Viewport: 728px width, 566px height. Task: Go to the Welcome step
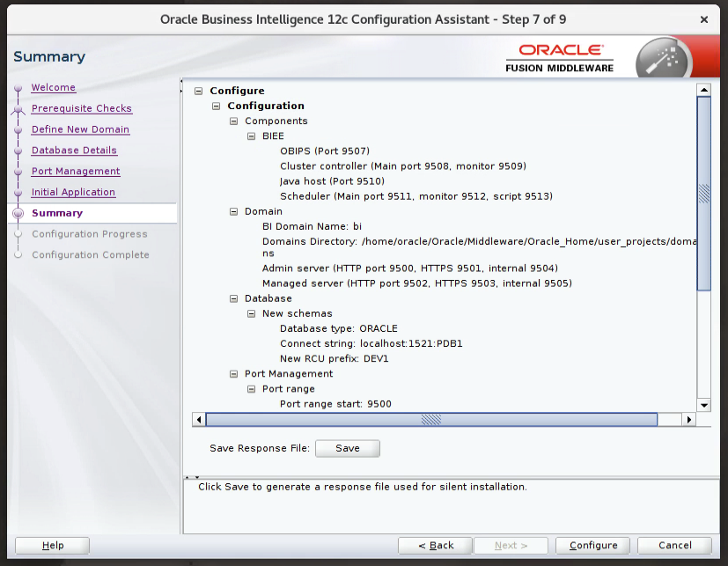tap(54, 87)
